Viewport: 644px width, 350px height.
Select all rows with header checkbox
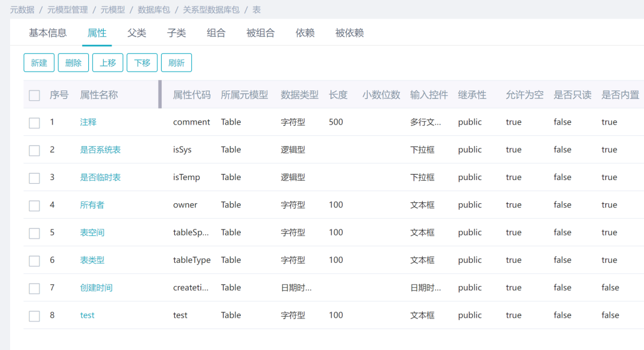tap(35, 95)
